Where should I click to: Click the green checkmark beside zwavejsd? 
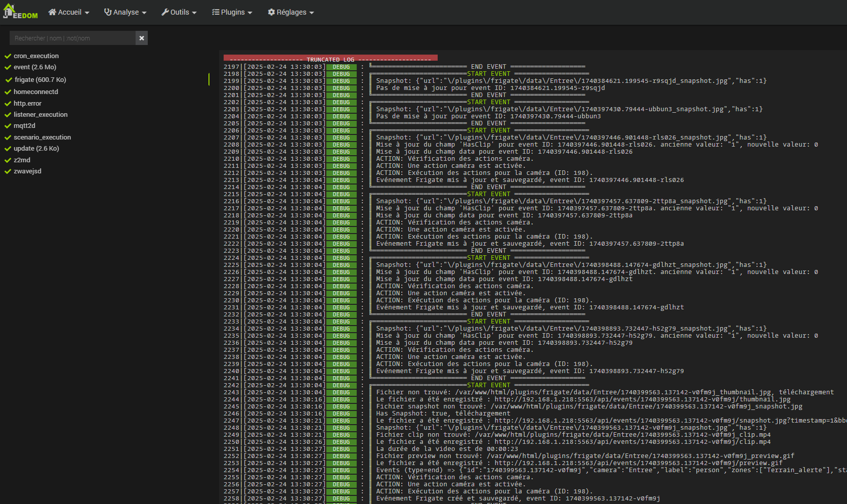(x=8, y=171)
